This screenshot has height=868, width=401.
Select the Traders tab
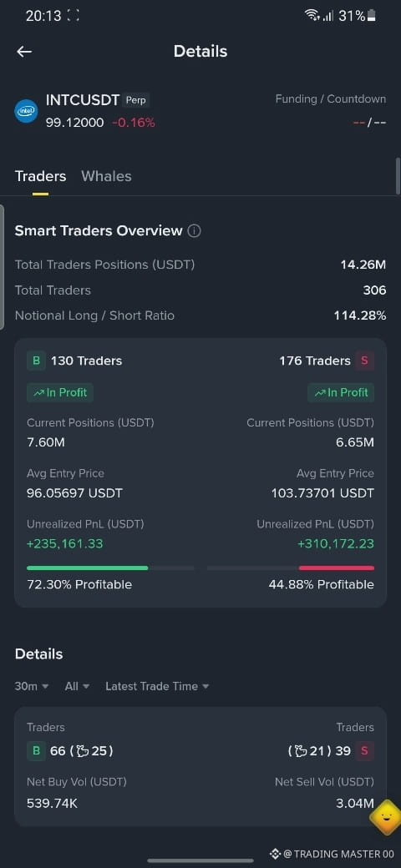pos(40,176)
